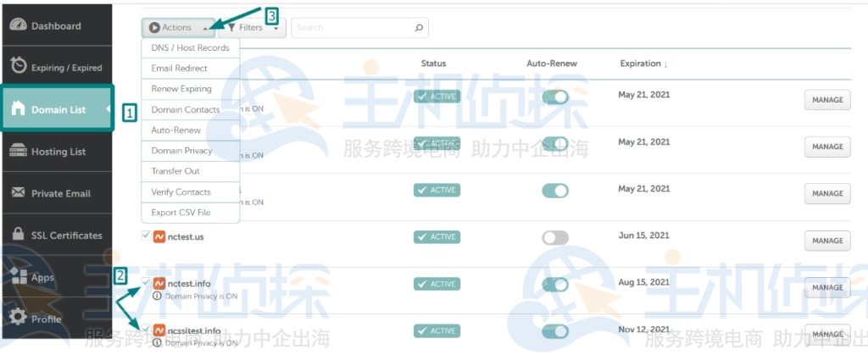
Task: Click info icon under ncssltest.info
Action: tap(157, 343)
